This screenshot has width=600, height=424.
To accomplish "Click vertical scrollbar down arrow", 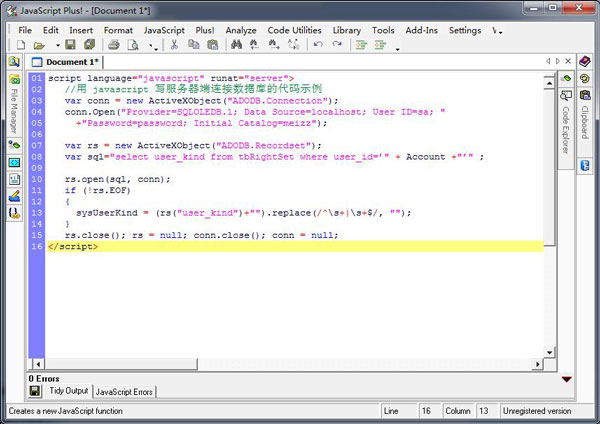I will [549, 352].
